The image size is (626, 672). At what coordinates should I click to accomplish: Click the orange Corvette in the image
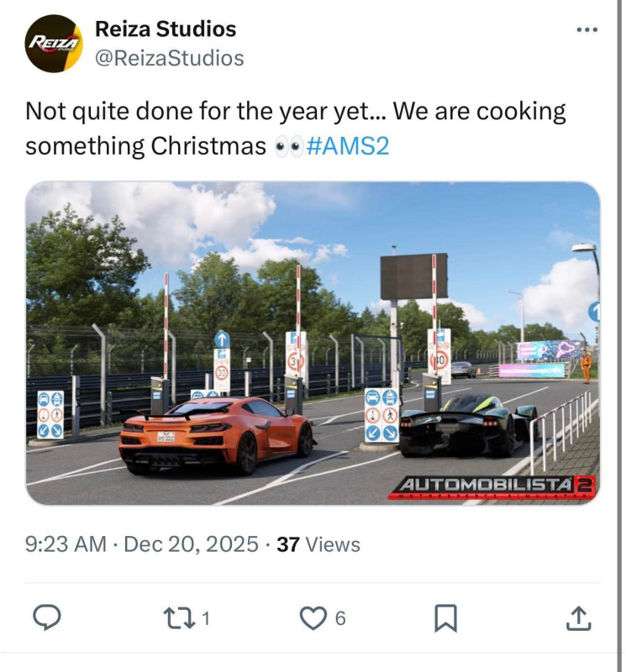[x=218, y=434]
